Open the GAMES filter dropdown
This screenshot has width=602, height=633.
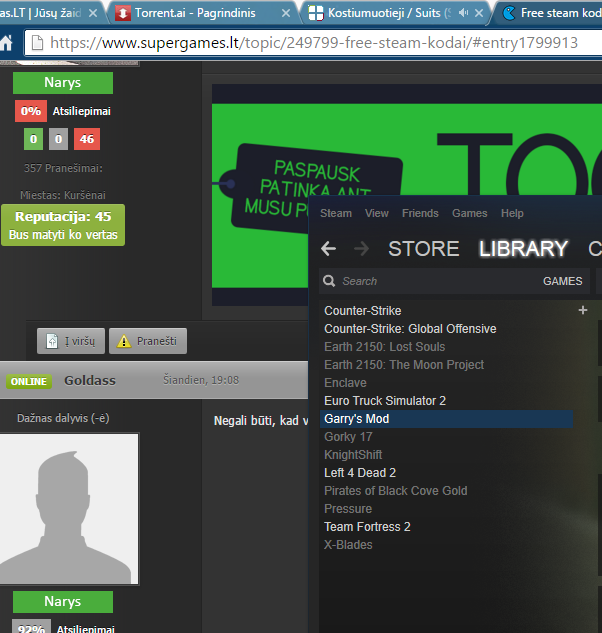tap(562, 281)
